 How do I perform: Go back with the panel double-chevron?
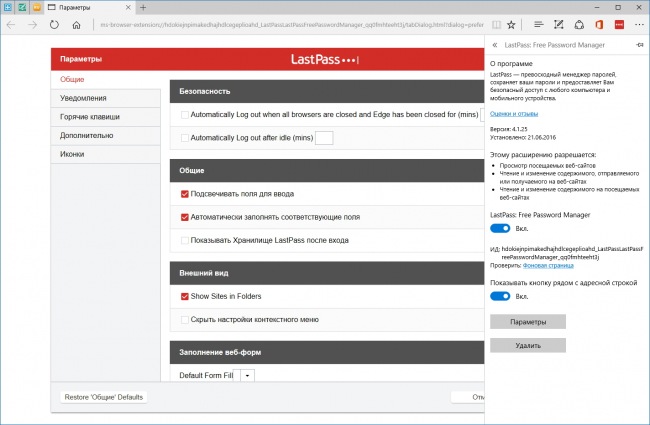(495, 45)
